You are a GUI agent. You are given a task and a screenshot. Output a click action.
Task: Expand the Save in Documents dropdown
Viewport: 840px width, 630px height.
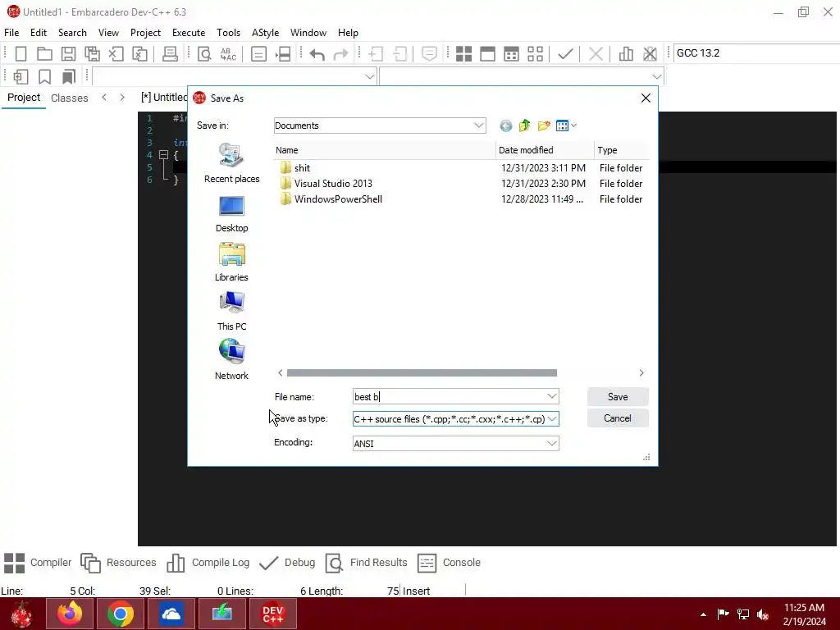pos(478,126)
